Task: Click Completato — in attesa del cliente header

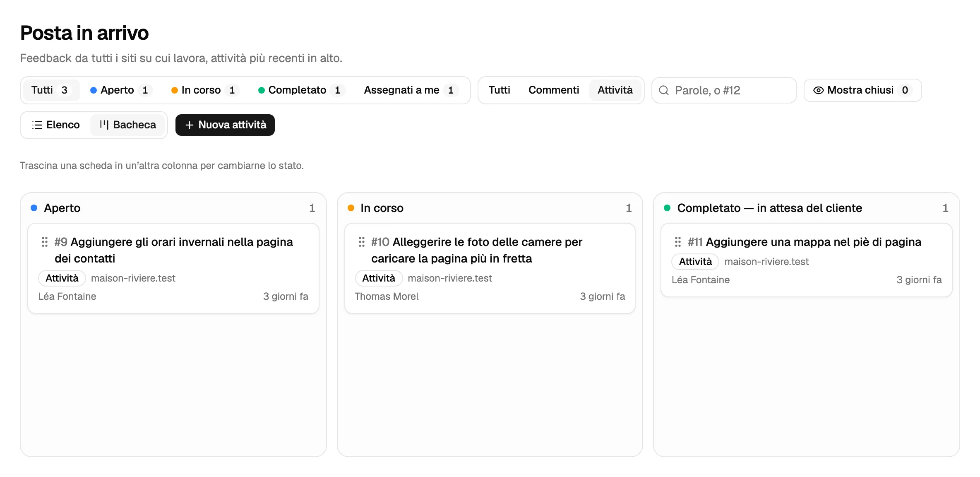Action: 770,208
